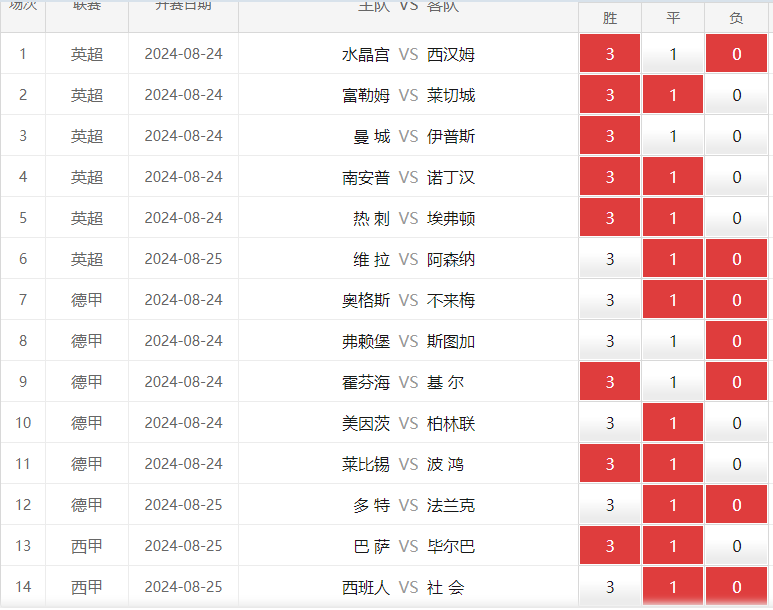Toggle win (3) for 南安普 VS 诺丁汉
773x610 pixels.
pyautogui.click(x=610, y=176)
